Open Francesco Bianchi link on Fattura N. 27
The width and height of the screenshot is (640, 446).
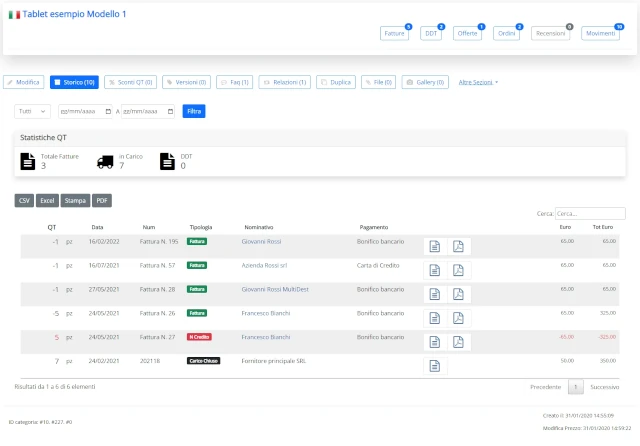pyautogui.click(x=266, y=337)
